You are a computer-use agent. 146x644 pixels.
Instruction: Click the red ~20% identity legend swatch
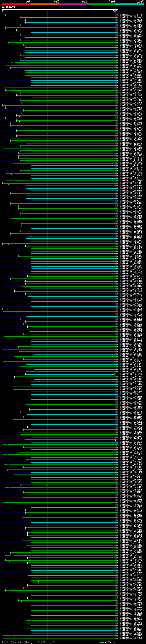(16, 4)
